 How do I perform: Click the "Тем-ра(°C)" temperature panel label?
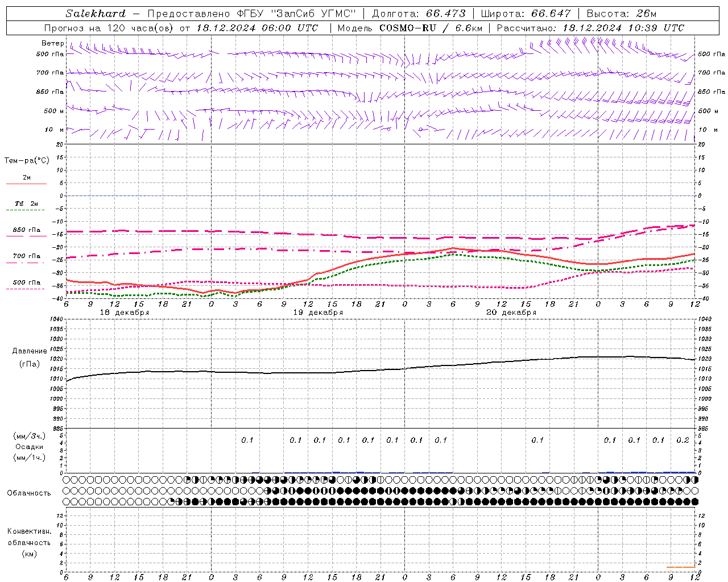[x=27, y=161]
